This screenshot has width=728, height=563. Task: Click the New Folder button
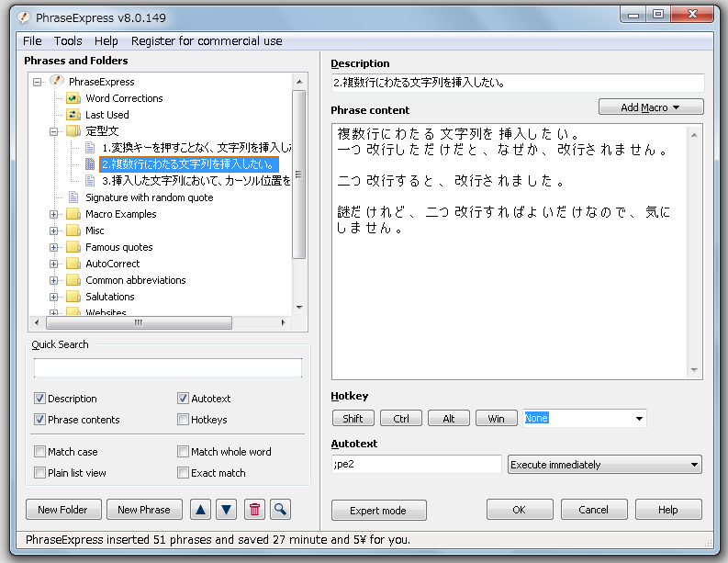[x=63, y=510]
